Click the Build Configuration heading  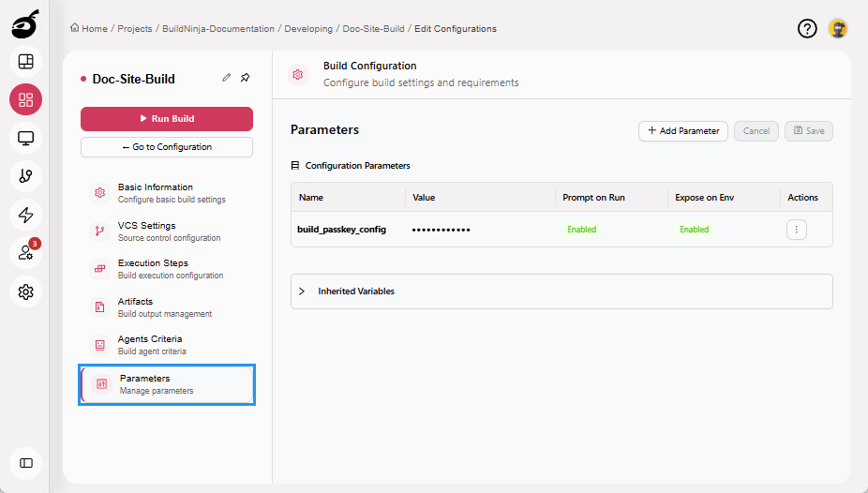tap(369, 66)
